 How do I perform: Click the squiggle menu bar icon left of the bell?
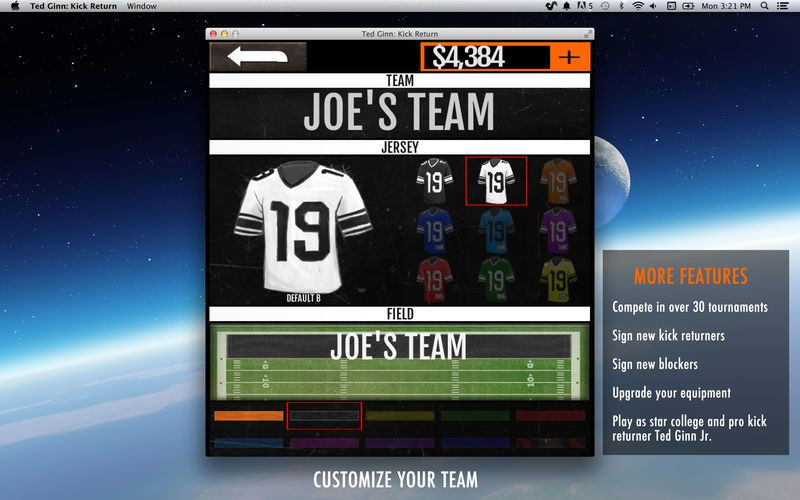551,6
